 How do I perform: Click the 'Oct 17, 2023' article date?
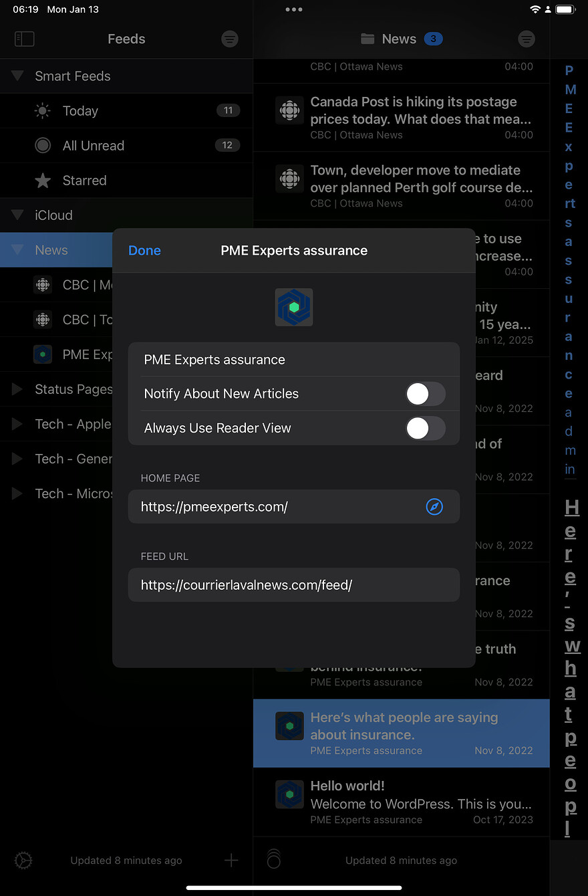[x=503, y=820]
